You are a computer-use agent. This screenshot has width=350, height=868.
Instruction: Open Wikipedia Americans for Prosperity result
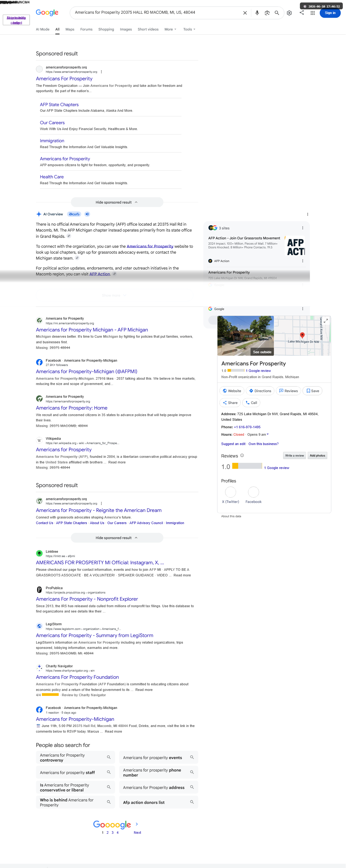click(x=64, y=449)
